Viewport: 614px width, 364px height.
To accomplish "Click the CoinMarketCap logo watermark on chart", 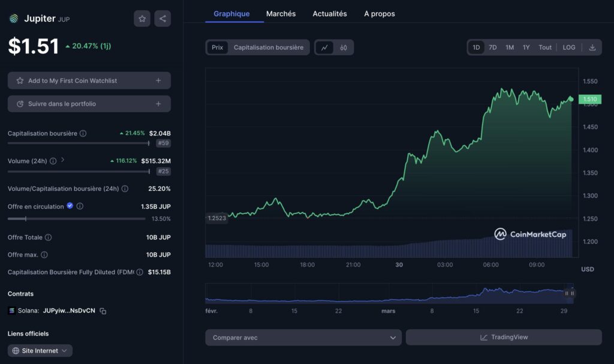I will point(530,234).
